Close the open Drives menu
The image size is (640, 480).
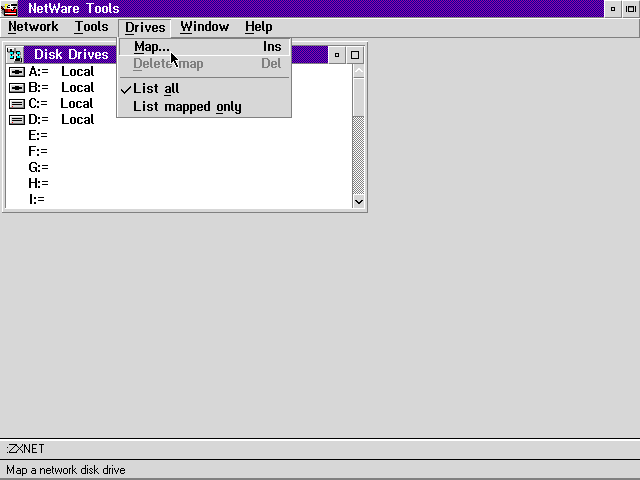(145, 27)
